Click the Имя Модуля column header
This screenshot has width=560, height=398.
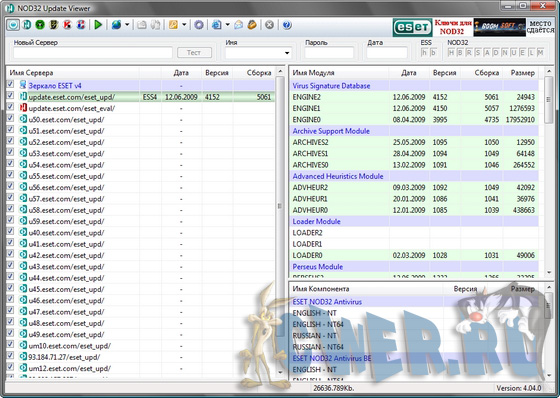click(x=313, y=73)
